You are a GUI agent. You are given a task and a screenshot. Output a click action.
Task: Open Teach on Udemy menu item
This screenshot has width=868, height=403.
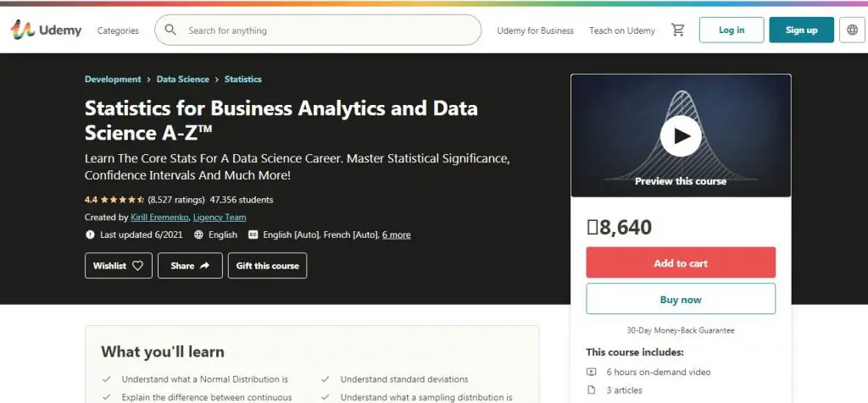click(x=622, y=30)
